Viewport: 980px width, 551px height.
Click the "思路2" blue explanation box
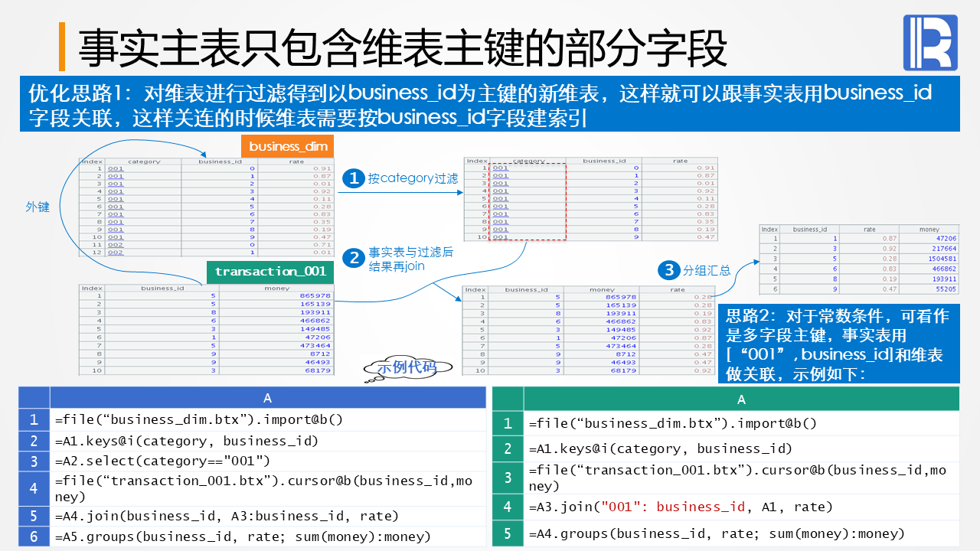click(x=838, y=344)
